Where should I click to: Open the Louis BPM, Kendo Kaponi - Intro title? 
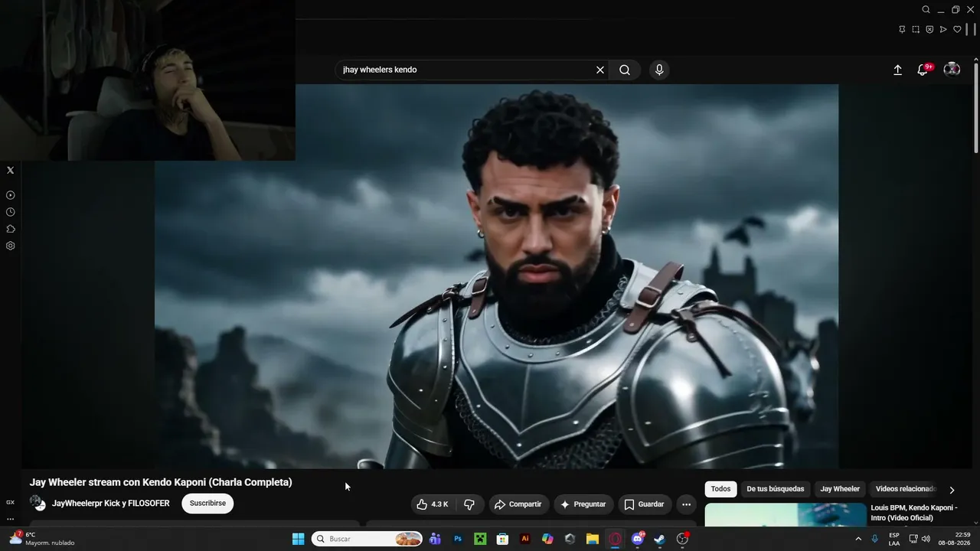(x=914, y=513)
